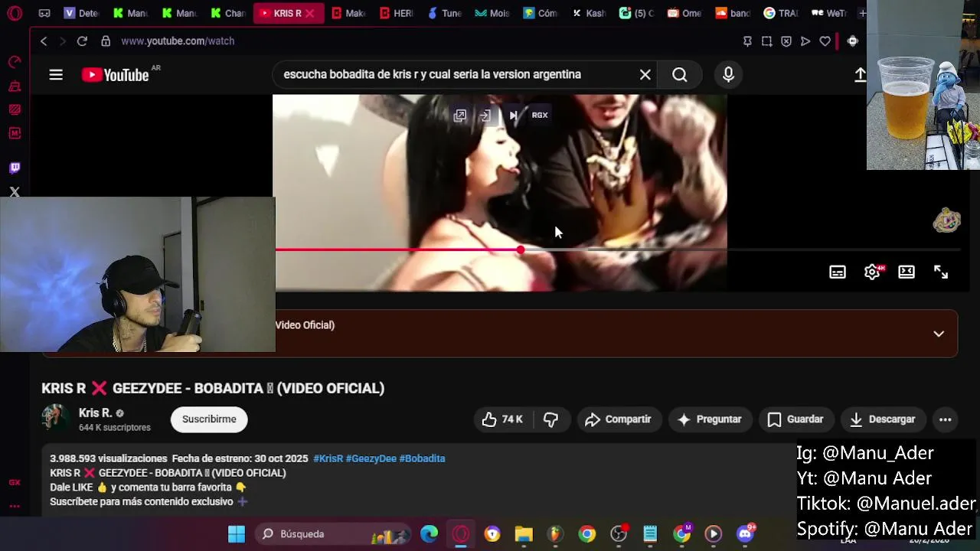The height and width of the screenshot is (551, 980).
Task: Enter fullscreen on the video player
Action: pos(941,272)
